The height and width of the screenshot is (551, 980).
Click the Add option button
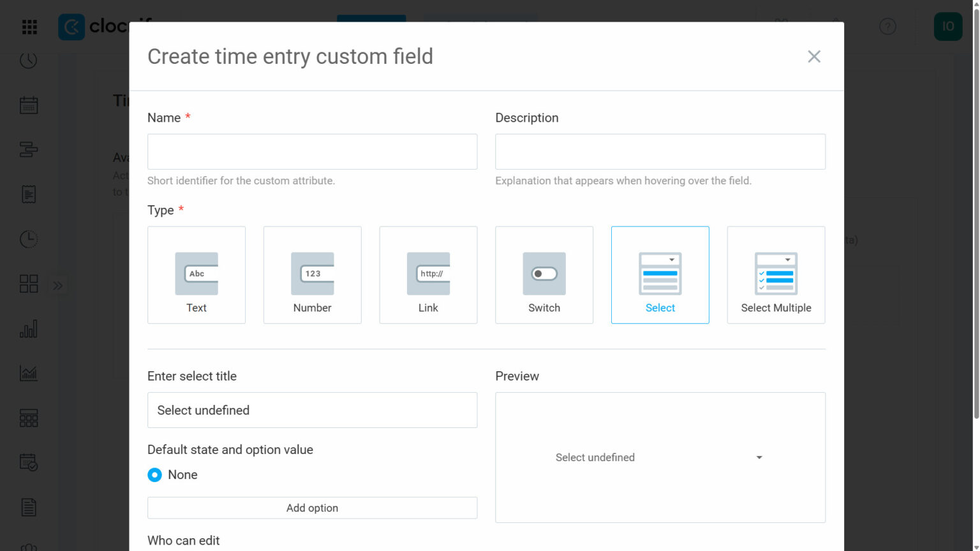(x=312, y=508)
